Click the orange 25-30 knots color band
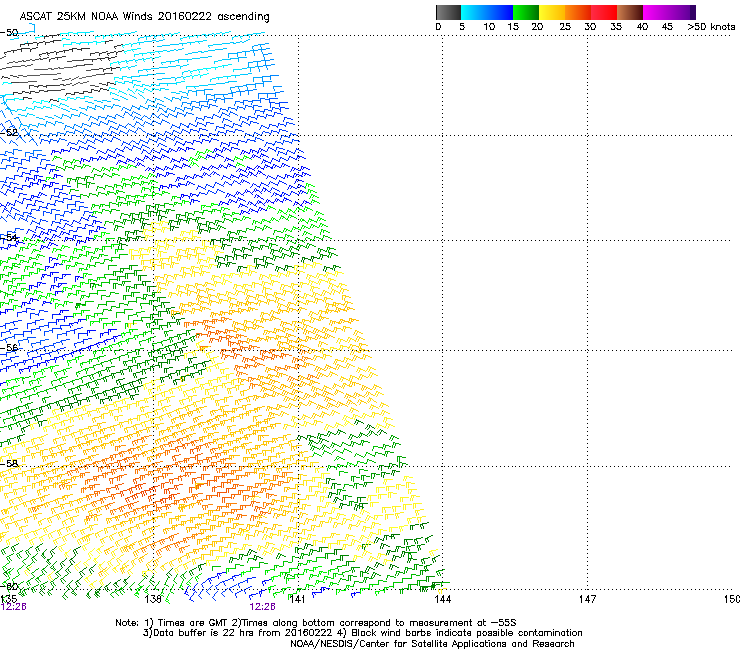 coord(578,12)
